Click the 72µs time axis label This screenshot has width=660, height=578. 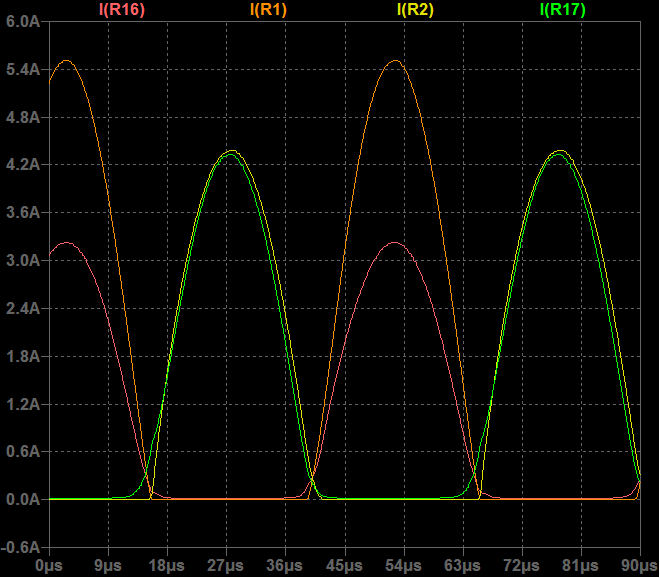click(522, 565)
